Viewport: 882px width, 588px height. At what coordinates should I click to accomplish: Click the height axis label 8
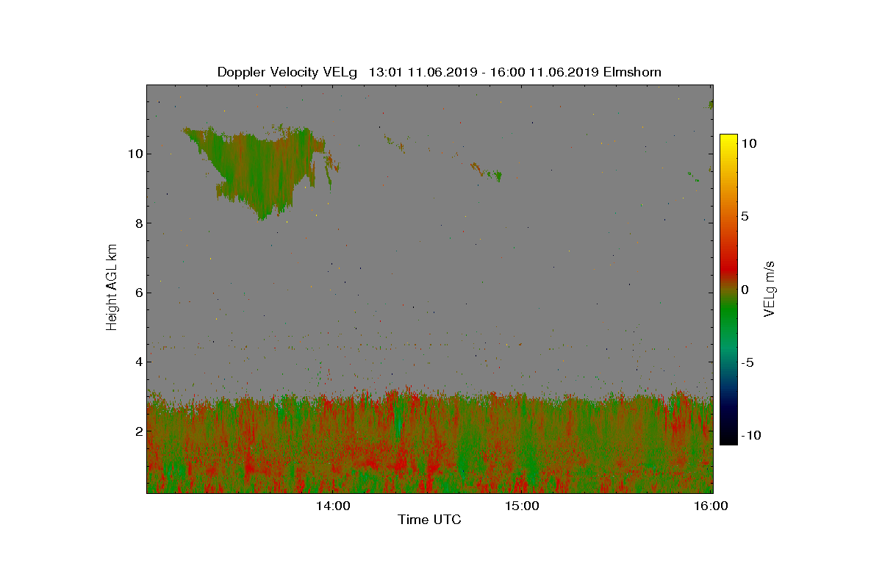click(x=138, y=223)
